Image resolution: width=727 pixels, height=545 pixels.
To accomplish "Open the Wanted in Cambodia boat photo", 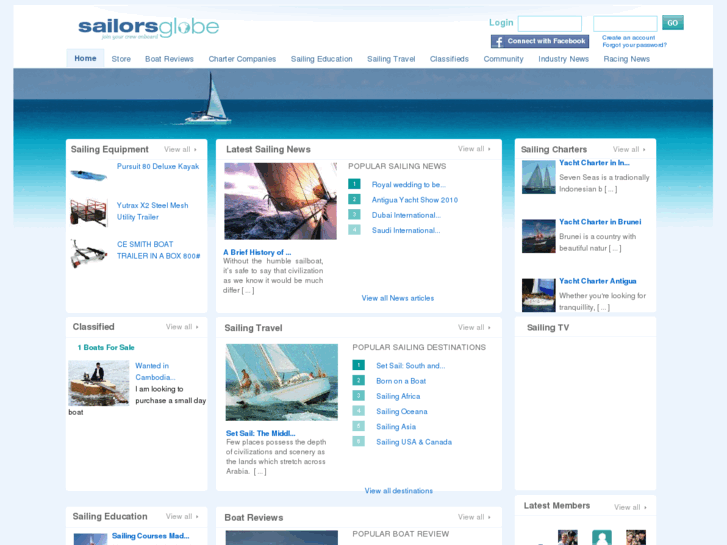I will click(99, 383).
